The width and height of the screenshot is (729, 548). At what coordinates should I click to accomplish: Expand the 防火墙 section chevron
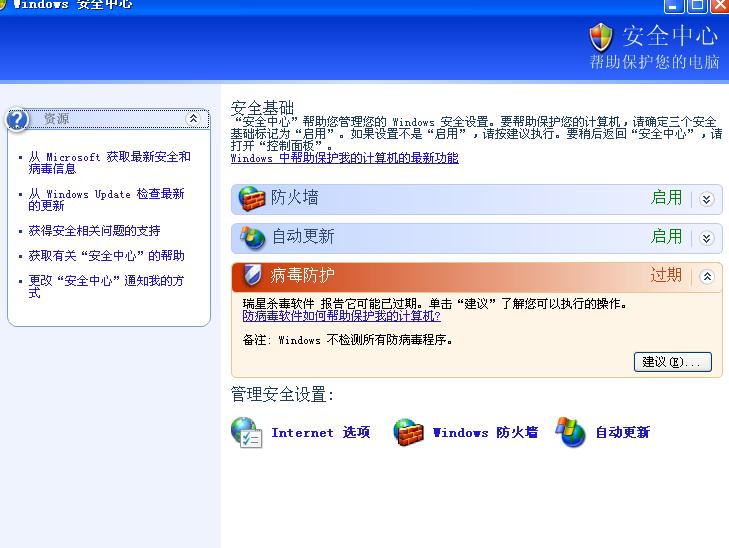coord(707,199)
